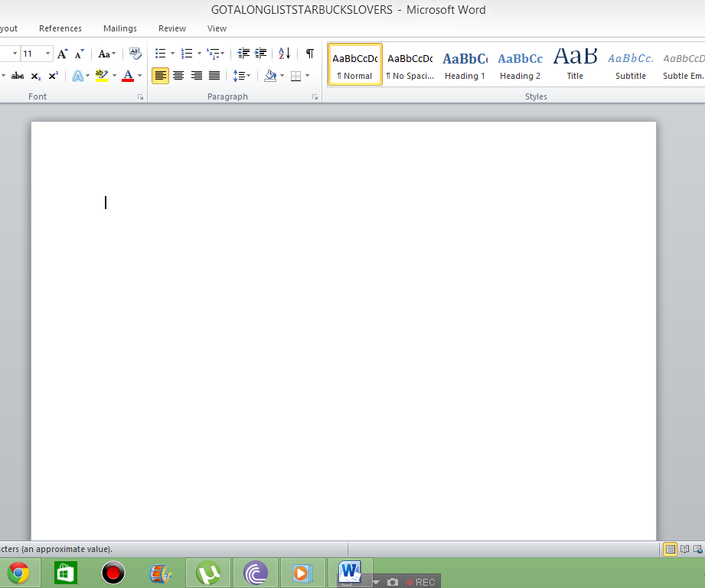Apply the No Spacing style

410,64
